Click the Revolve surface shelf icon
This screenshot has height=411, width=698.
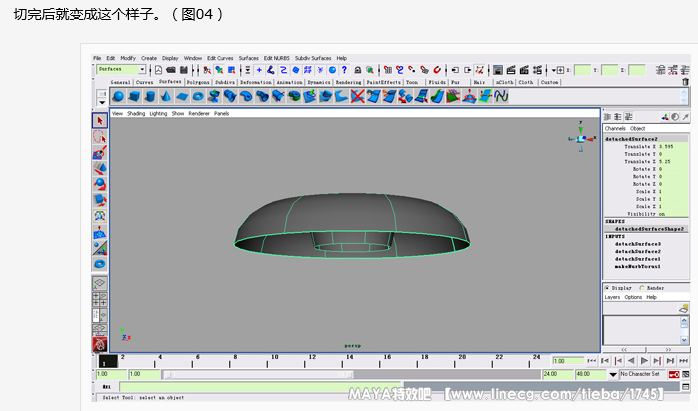[214, 96]
